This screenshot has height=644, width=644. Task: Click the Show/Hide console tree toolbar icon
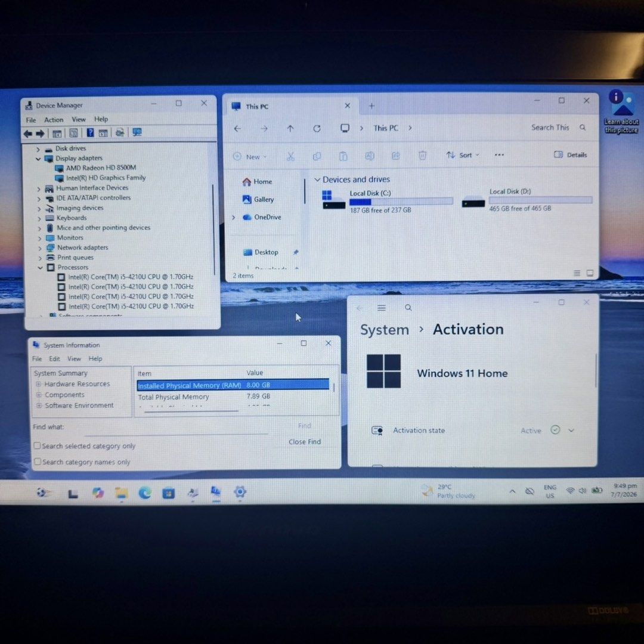click(57, 134)
